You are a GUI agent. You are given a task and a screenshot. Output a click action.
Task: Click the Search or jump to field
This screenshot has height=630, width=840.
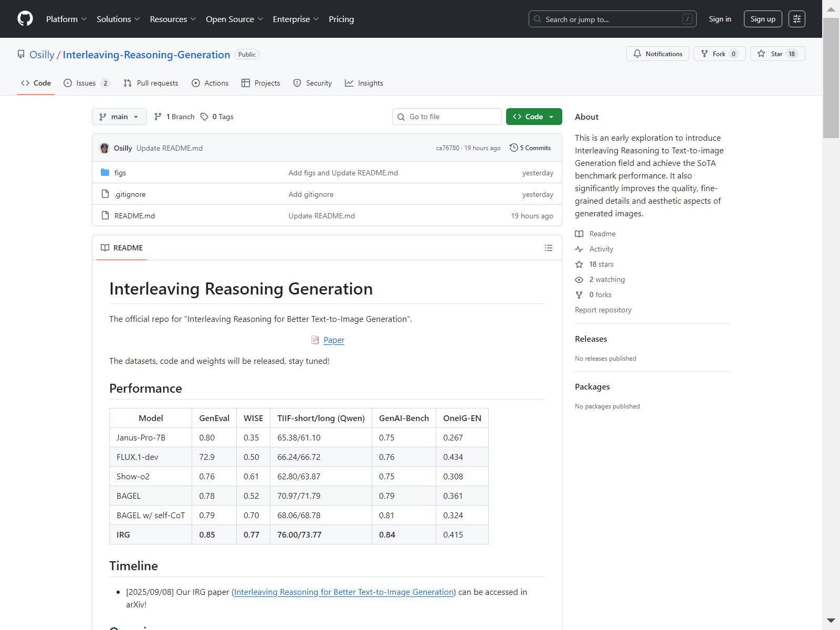click(x=612, y=19)
